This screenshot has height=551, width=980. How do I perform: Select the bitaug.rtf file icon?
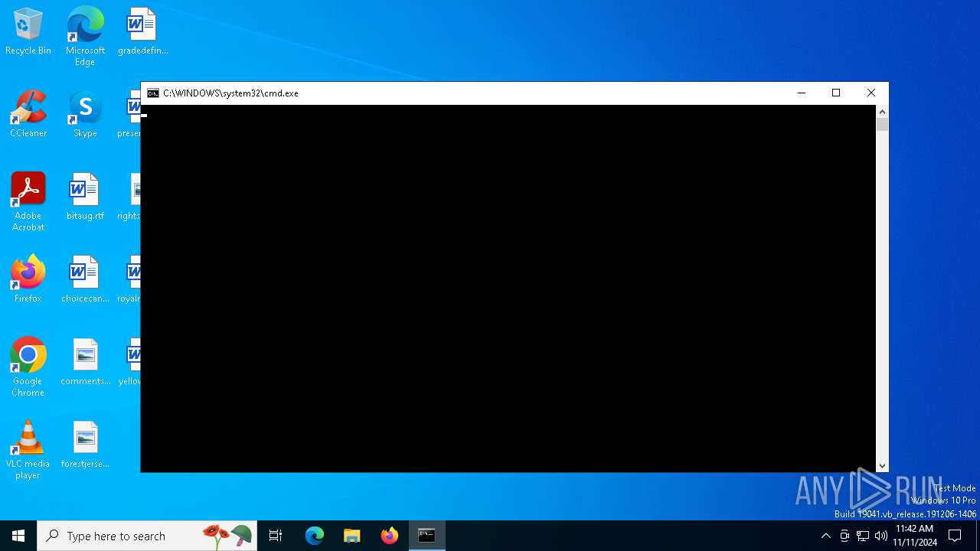click(x=85, y=197)
